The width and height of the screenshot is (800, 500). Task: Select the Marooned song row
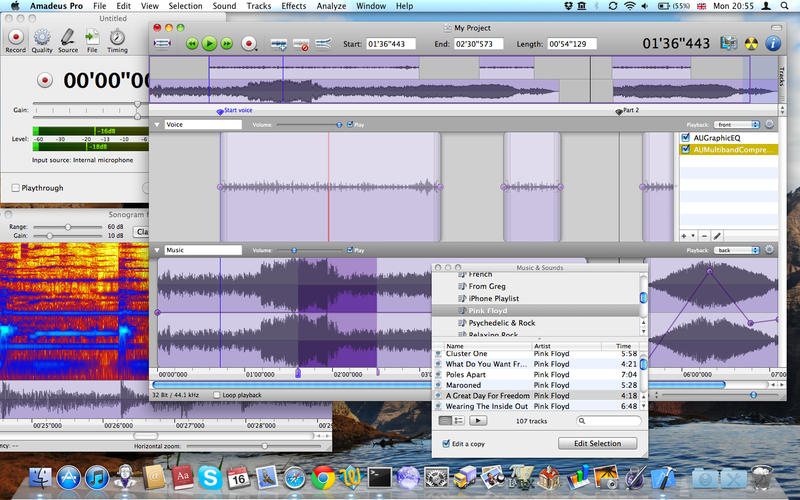click(x=464, y=385)
